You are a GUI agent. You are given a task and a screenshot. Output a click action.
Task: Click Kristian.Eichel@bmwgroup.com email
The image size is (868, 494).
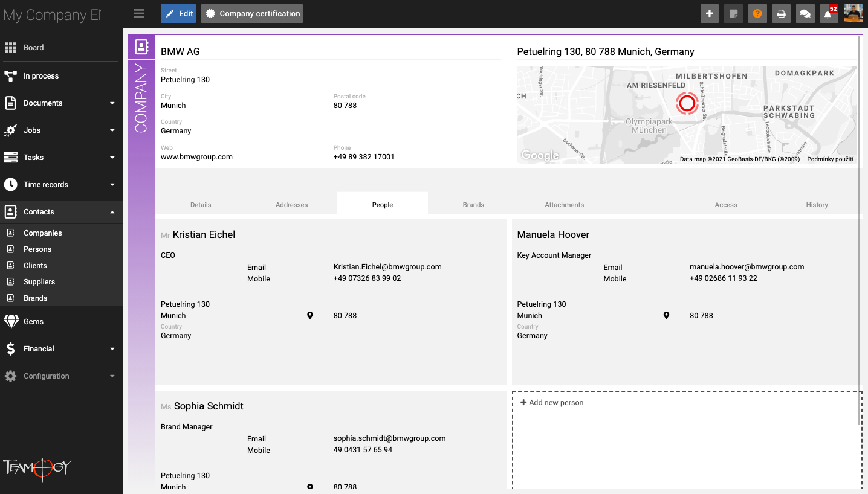pos(387,266)
